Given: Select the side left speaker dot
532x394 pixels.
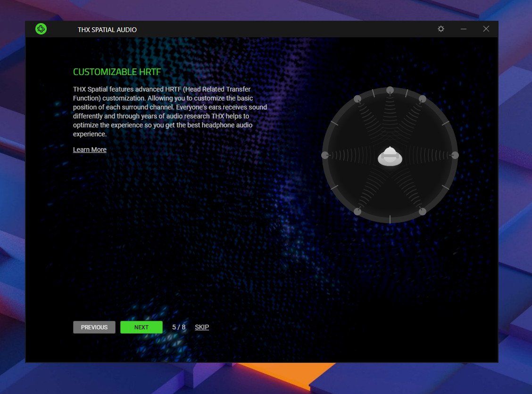Looking at the screenshot, I should (x=325, y=155).
